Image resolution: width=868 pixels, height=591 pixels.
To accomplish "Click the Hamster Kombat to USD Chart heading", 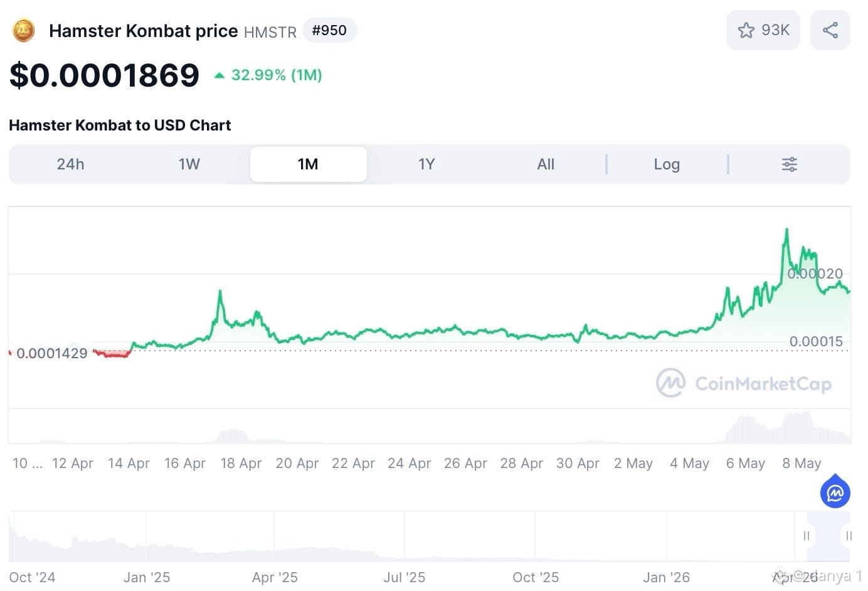I will [120, 125].
